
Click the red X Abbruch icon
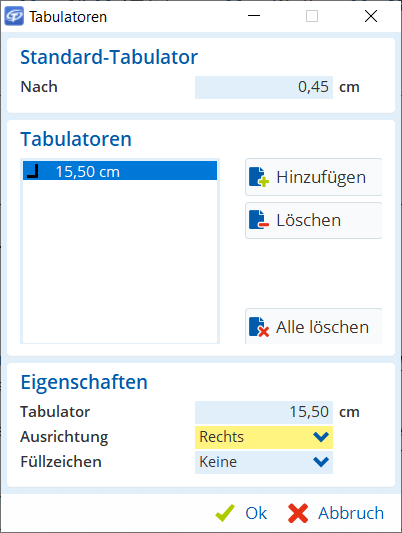coord(298,513)
